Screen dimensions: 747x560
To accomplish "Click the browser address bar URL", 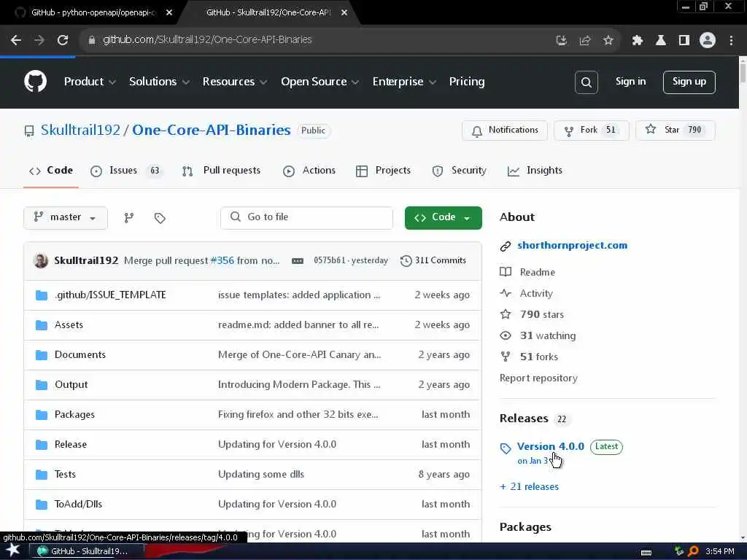I will coord(207,40).
